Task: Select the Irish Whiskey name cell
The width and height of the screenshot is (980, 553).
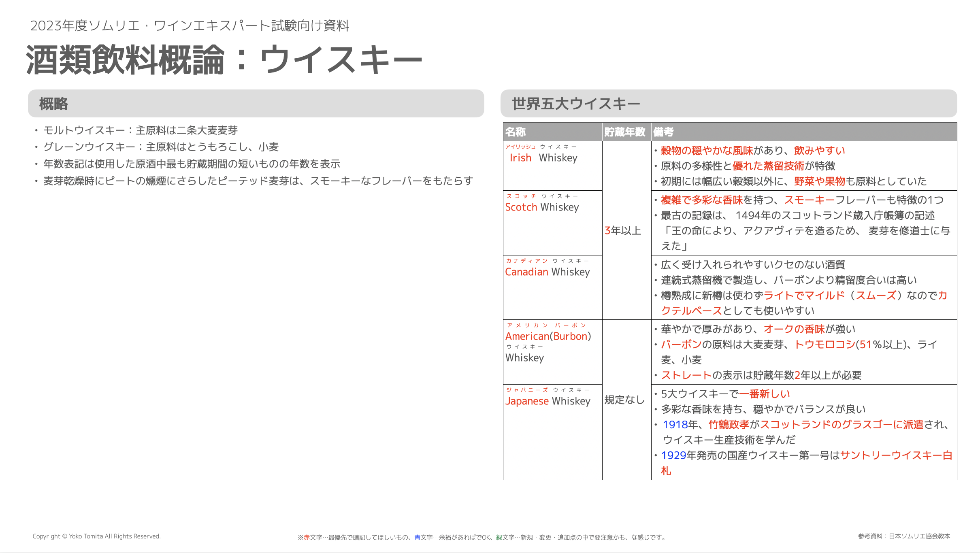Action: (x=552, y=166)
